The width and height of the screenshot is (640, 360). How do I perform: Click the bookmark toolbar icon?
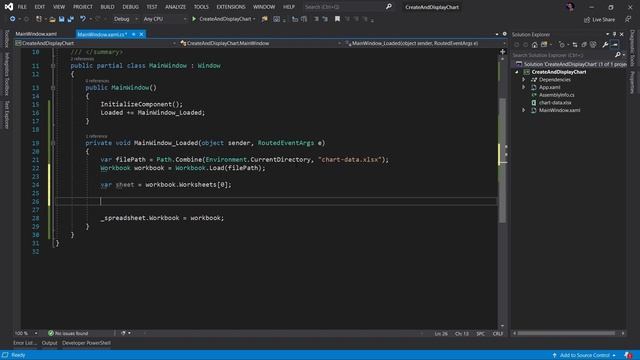click(x=337, y=19)
